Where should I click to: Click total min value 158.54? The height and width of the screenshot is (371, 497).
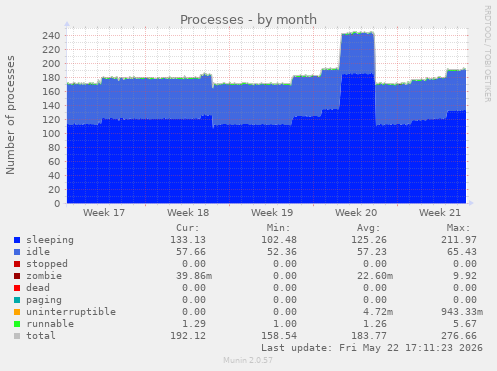pyautogui.click(x=279, y=336)
